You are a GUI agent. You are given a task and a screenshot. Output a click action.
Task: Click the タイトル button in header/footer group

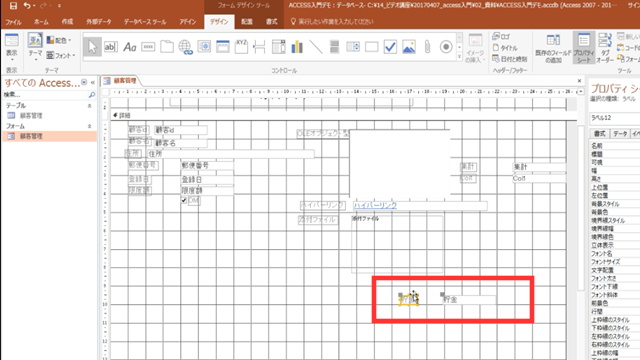point(505,48)
